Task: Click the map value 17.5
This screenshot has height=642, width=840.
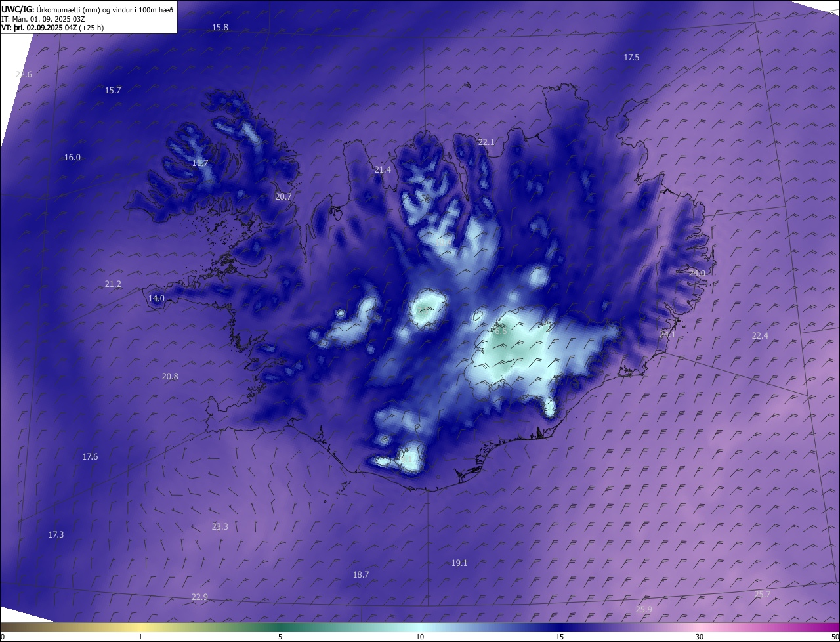Action: click(x=631, y=58)
